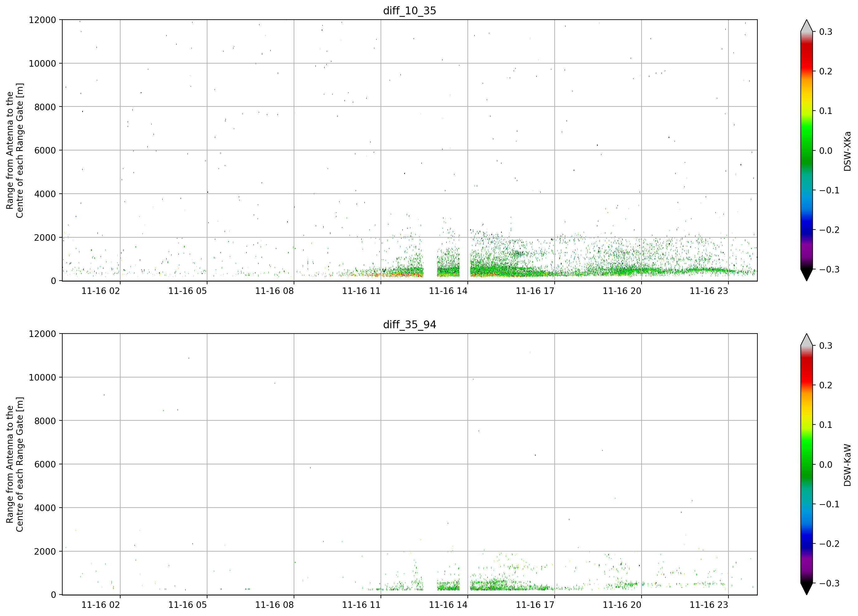Click the 12000 tick on the diff_35_94 y-axis
858x616 pixels.
tap(42, 334)
